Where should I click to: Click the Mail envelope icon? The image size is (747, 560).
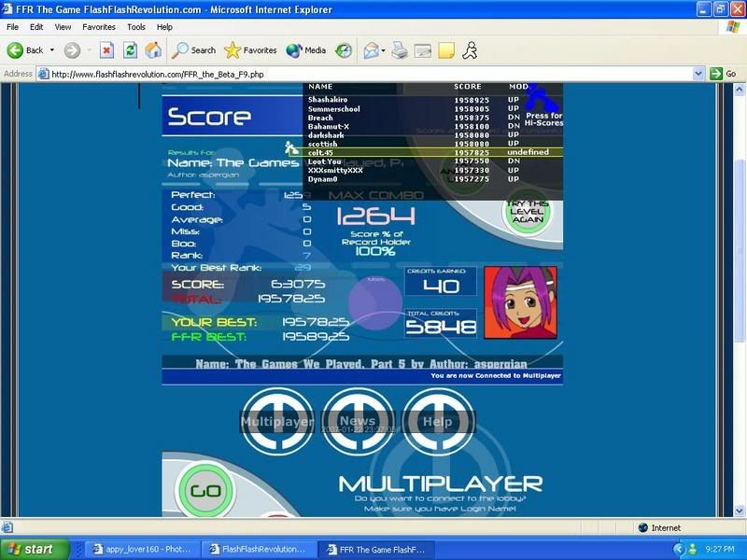tap(371, 50)
